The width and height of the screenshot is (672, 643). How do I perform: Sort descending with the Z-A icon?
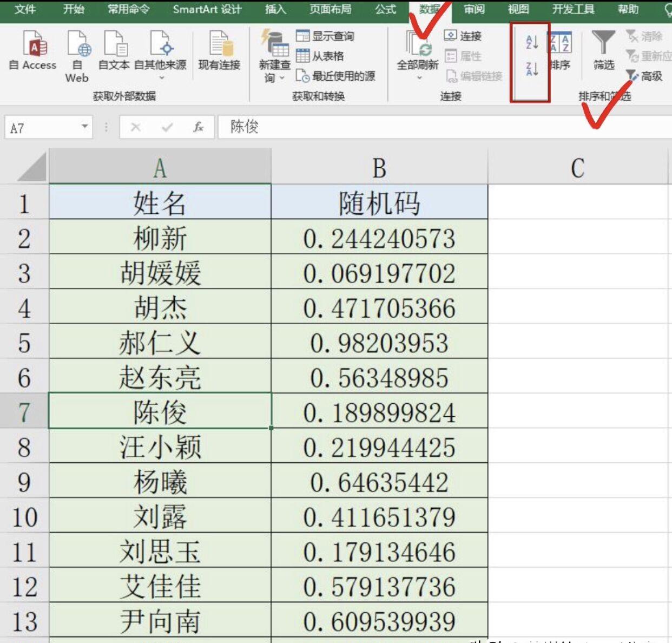click(531, 69)
